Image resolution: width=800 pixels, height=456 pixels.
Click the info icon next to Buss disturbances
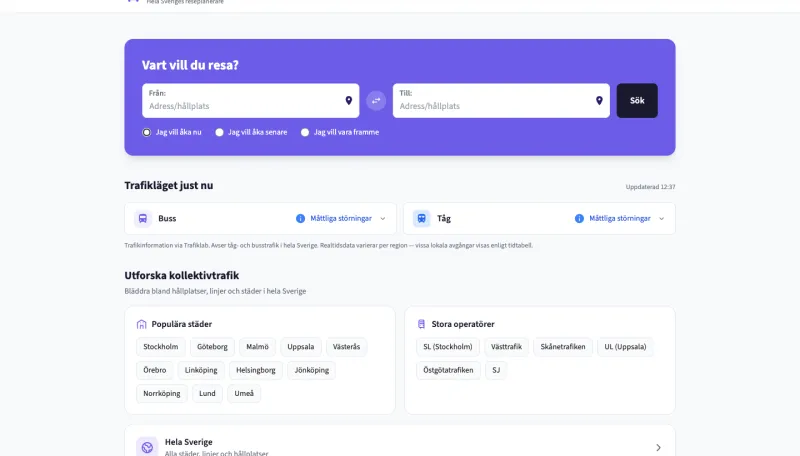[x=301, y=218]
